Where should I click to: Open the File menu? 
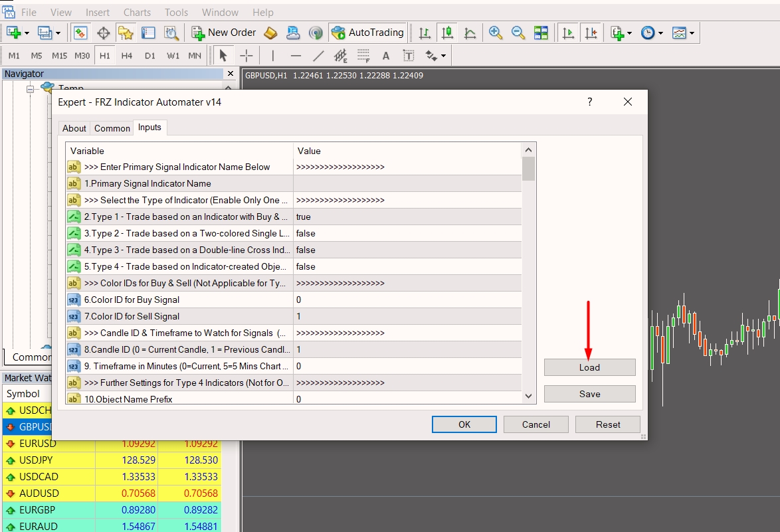point(29,13)
